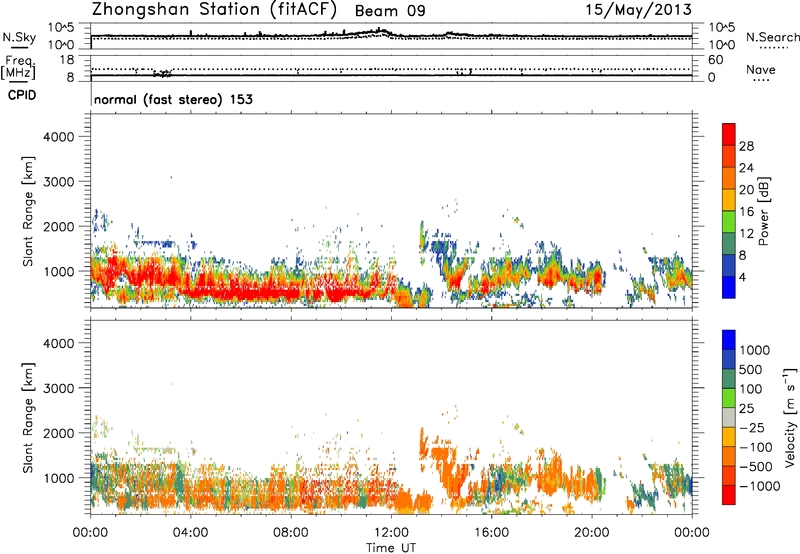The width and height of the screenshot is (800, 554).
Task: Click the 'normal (fast stereo) 153' mode text
Action: (x=173, y=99)
